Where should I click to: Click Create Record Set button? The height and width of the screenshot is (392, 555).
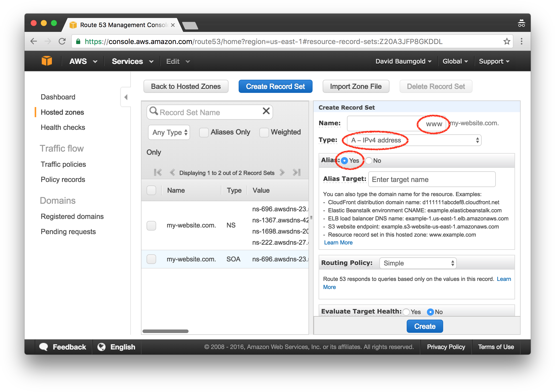pyautogui.click(x=275, y=86)
